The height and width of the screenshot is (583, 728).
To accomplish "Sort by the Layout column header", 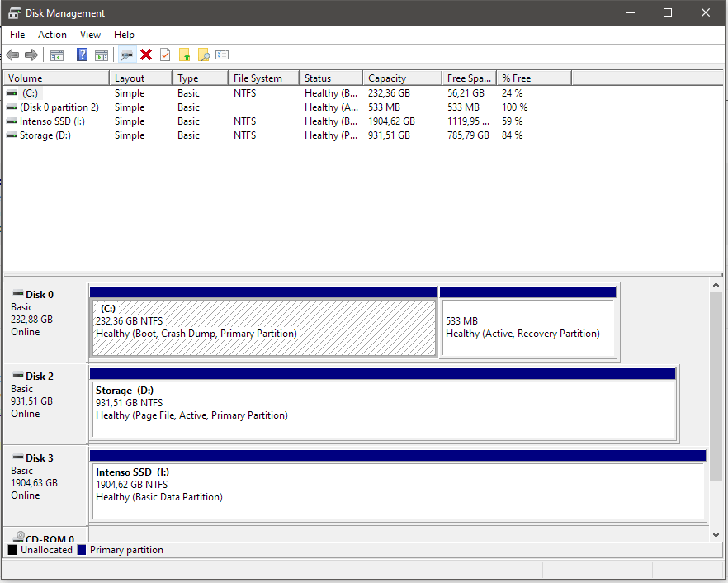I will point(140,78).
